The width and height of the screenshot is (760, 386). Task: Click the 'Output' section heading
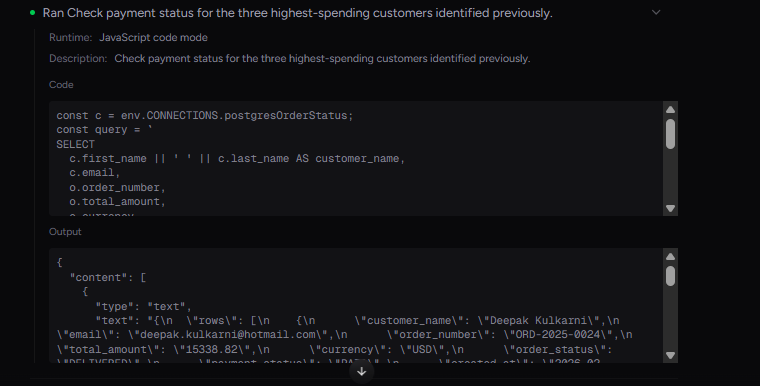point(65,232)
